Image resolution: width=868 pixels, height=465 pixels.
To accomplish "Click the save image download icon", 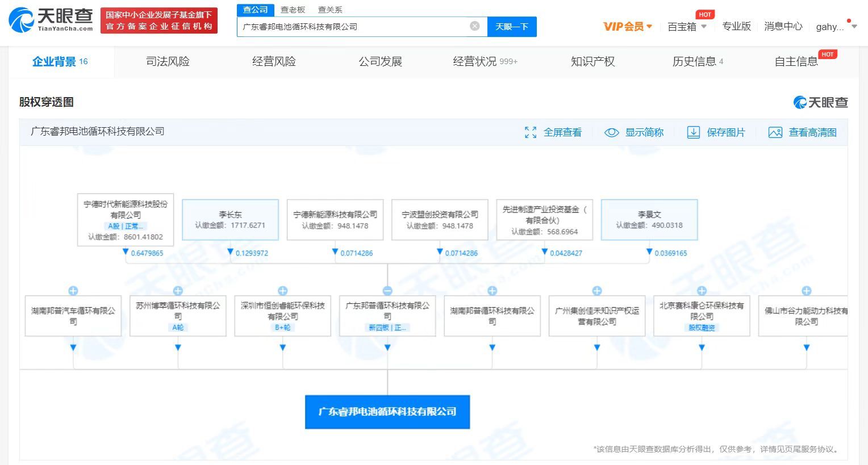I will (693, 132).
